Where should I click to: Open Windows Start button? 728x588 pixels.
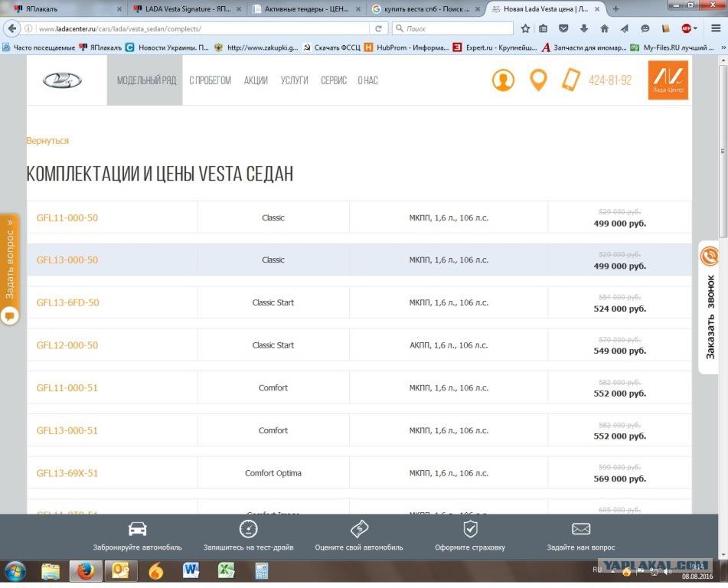pos(15,571)
